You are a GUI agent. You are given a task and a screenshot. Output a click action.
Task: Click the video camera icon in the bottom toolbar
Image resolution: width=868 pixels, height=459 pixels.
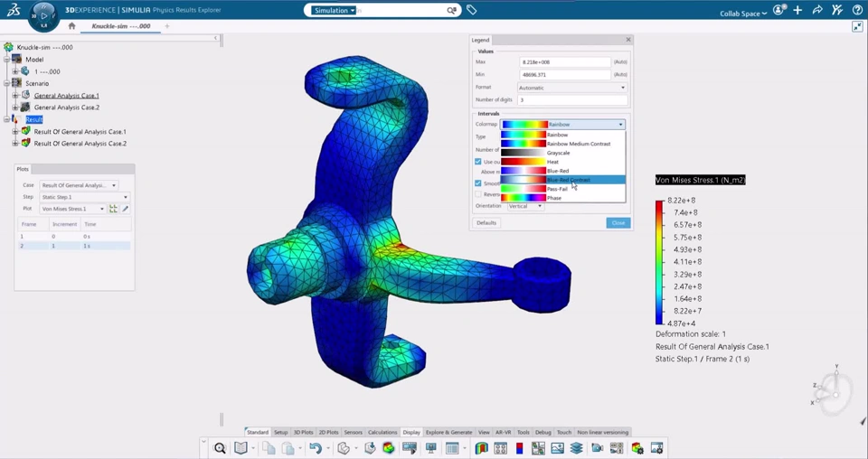[598, 448]
